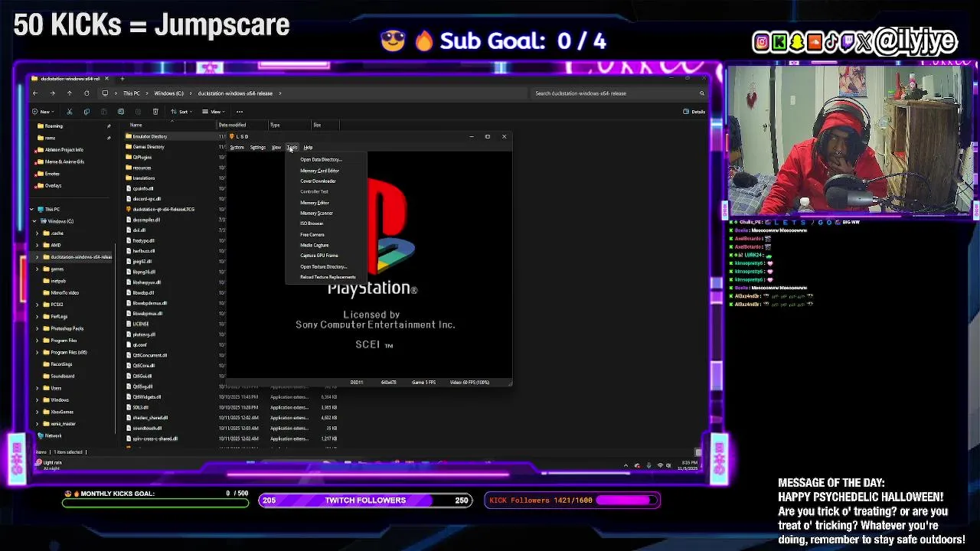Sort by Name column header
Screen dimensions: 980x551
click(136, 125)
